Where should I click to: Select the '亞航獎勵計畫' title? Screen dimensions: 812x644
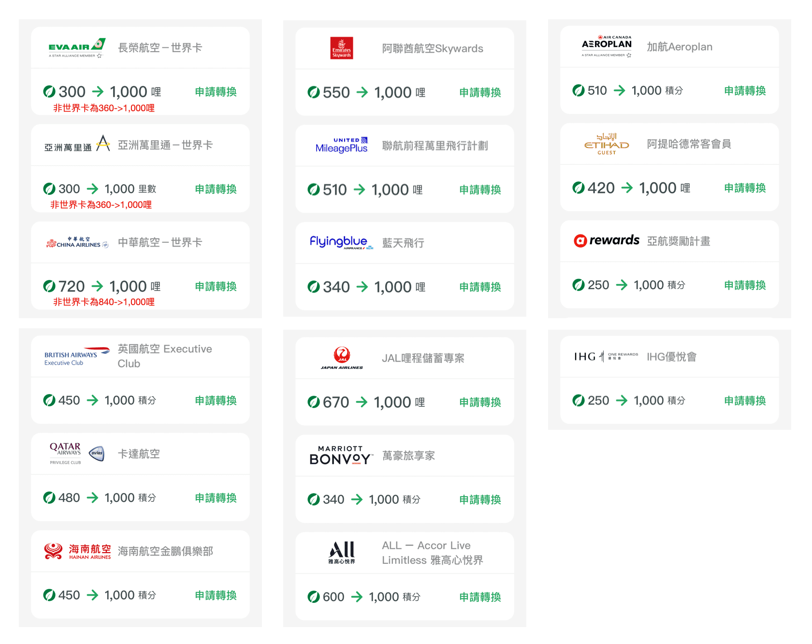coord(679,241)
